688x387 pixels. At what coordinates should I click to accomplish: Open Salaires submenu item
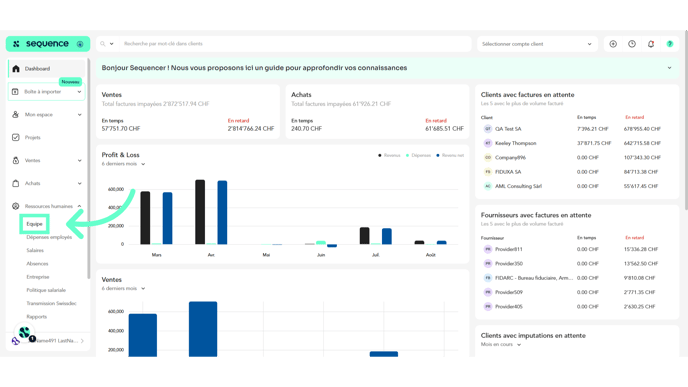pyautogui.click(x=35, y=250)
